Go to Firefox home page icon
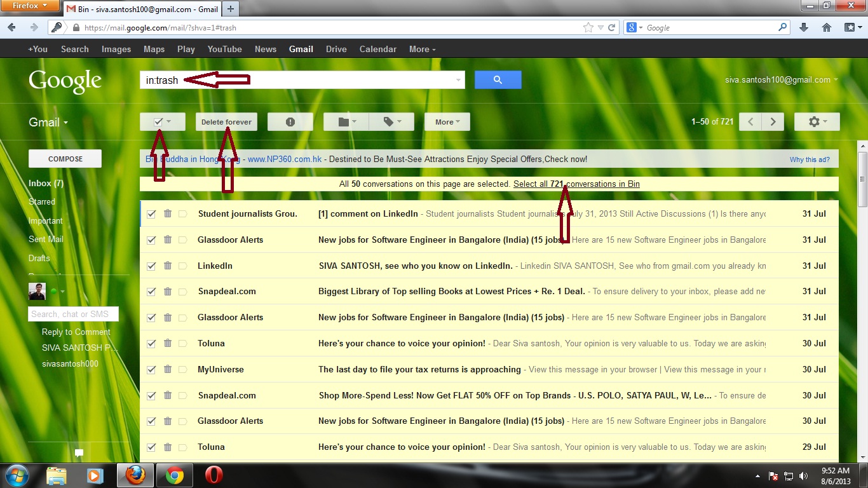This screenshot has width=868, height=488. [827, 28]
